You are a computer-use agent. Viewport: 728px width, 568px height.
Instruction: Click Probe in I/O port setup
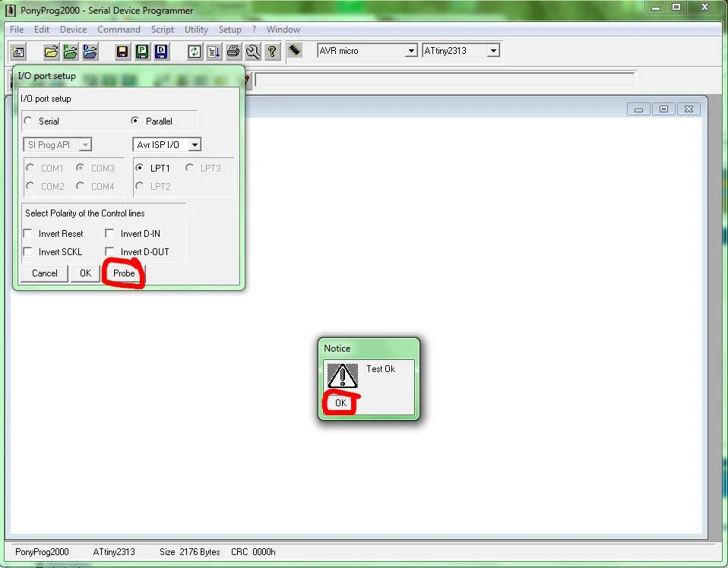tap(124, 273)
